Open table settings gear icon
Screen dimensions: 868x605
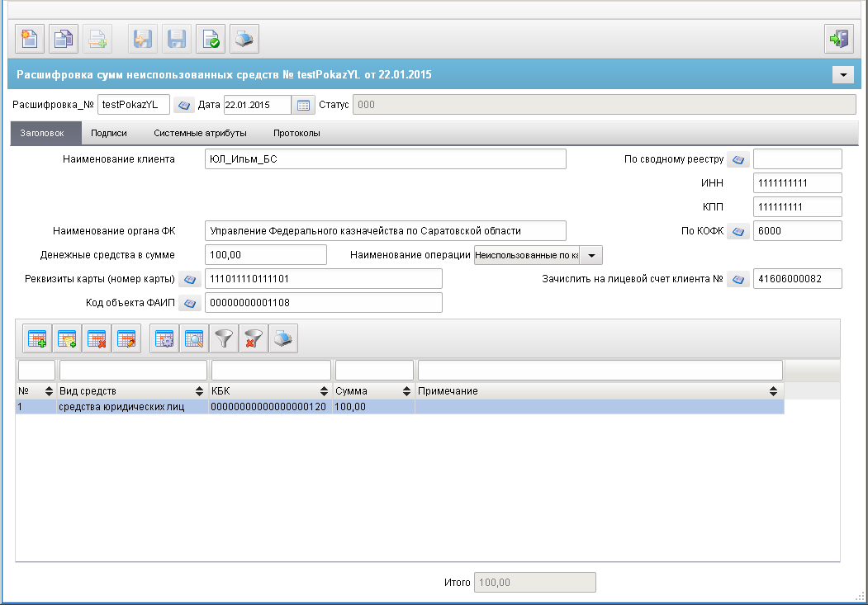click(164, 338)
